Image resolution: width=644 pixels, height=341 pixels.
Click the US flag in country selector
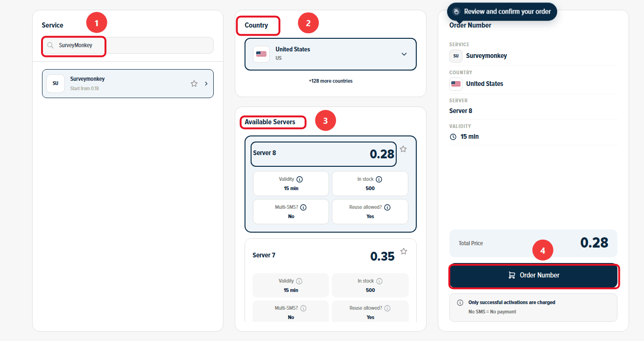261,54
